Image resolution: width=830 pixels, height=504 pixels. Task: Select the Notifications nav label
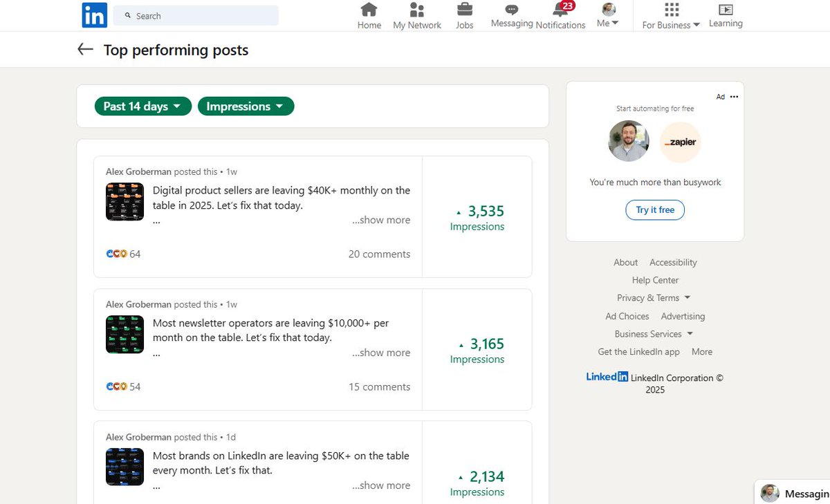pos(561,25)
